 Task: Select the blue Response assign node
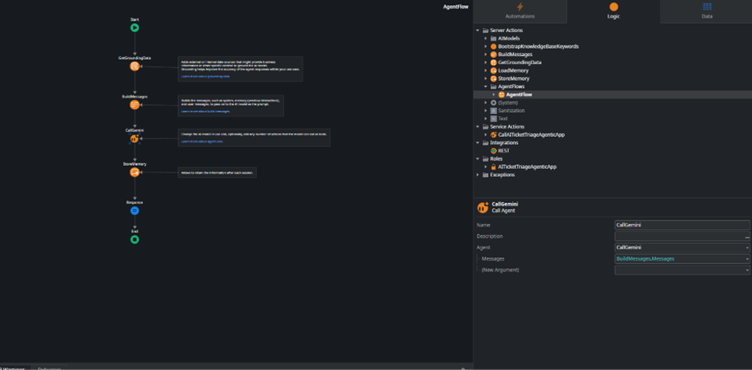pyautogui.click(x=135, y=211)
